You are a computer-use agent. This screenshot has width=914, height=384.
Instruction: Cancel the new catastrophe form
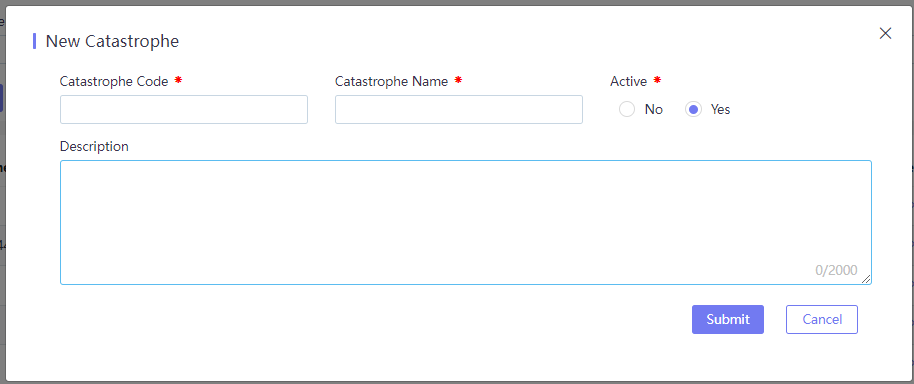(822, 319)
